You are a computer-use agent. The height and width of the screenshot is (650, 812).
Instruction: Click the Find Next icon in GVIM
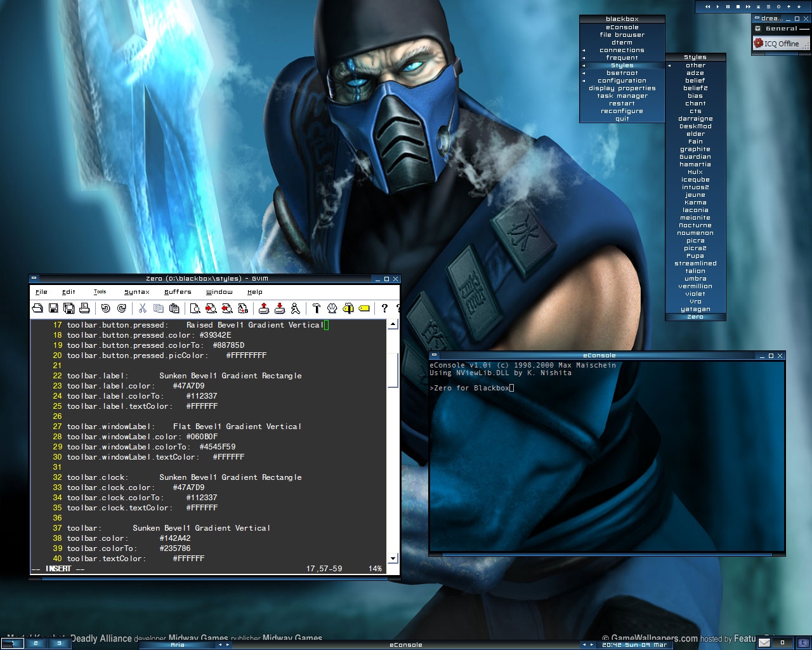(x=211, y=308)
